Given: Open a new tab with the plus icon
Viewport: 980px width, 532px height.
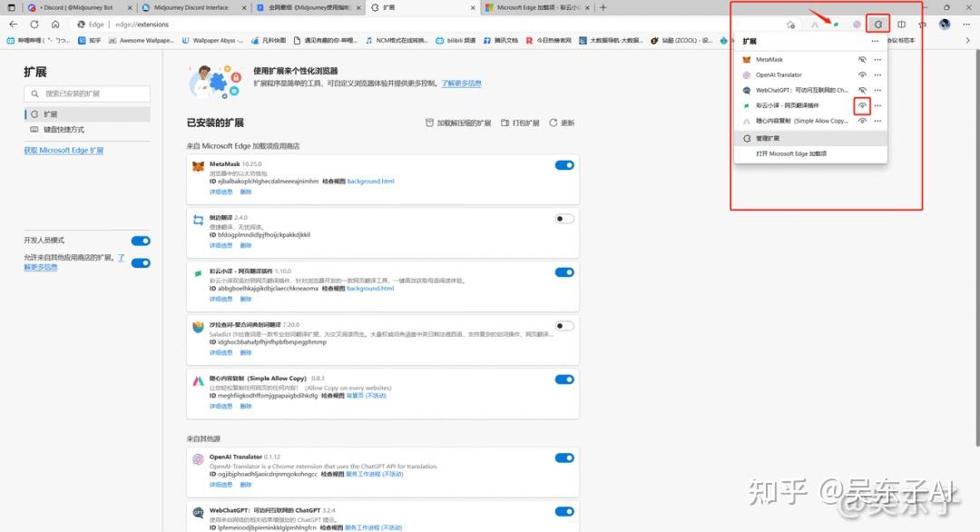Looking at the screenshot, I should [603, 7].
